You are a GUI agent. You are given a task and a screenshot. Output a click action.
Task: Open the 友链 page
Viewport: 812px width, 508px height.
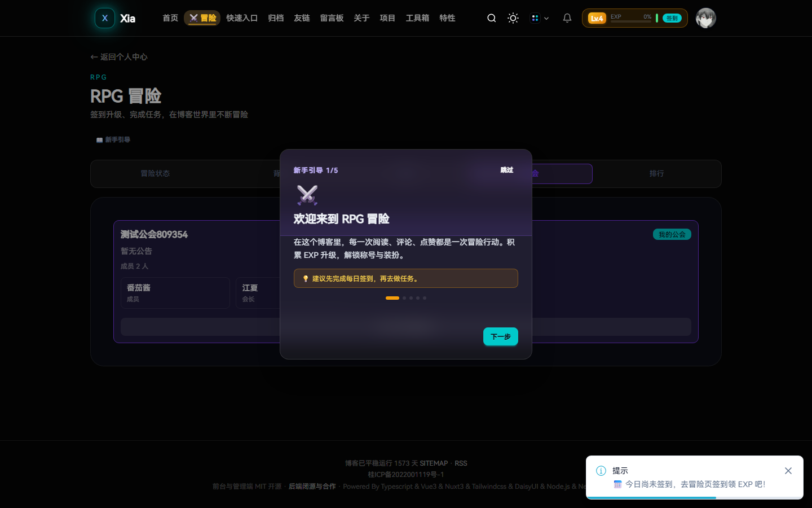click(302, 18)
